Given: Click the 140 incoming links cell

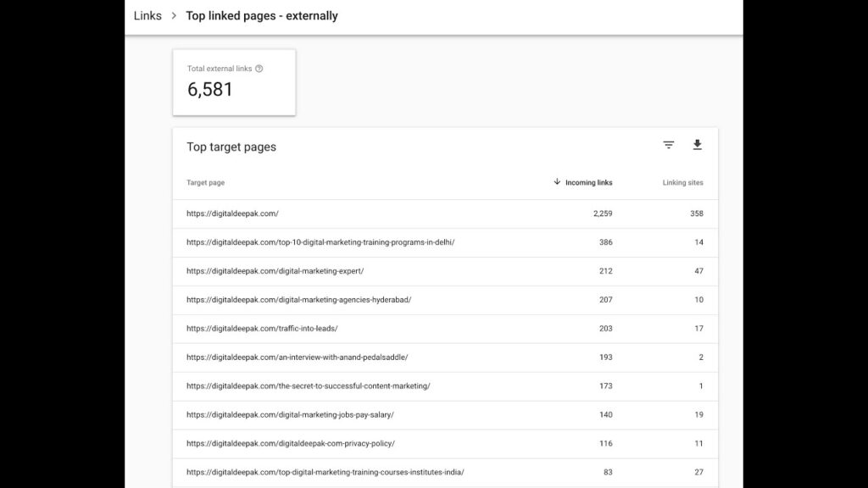Looking at the screenshot, I should (x=605, y=415).
